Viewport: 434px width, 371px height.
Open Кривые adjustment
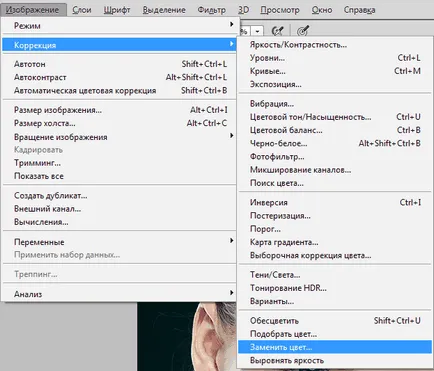pyautogui.click(x=335, y=71)
